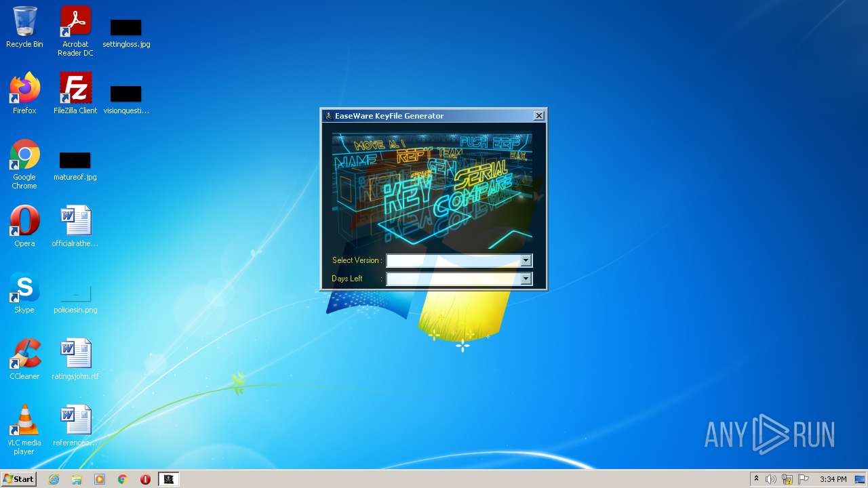Open Windows Media Player taskbar icon
The image size is (868, 488).
coord(100,479)
